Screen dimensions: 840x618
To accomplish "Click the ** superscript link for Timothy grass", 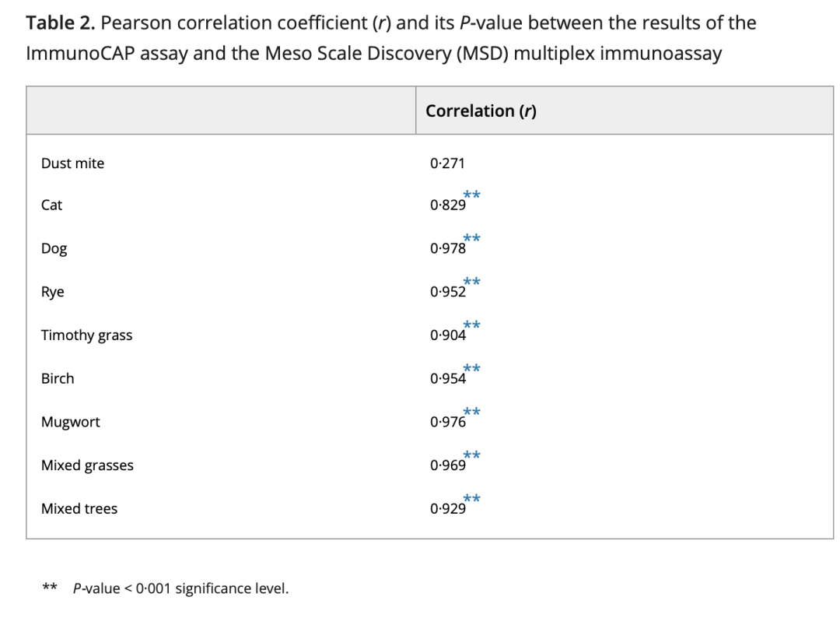I will coord(471,325).
